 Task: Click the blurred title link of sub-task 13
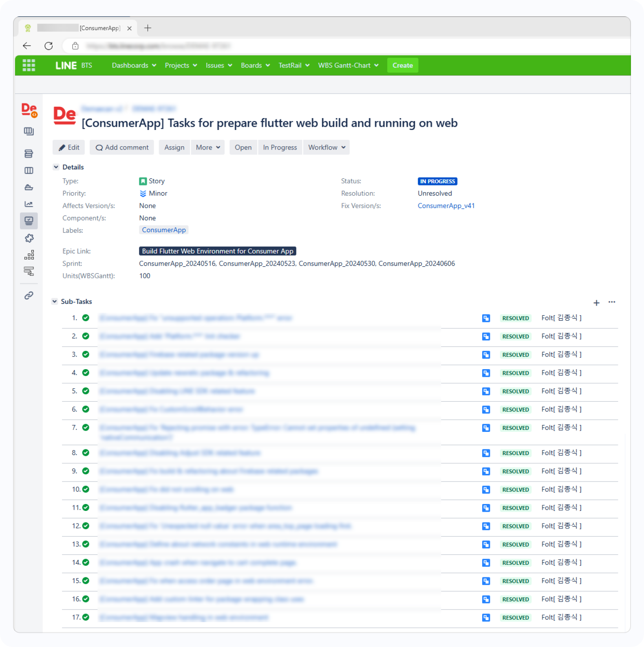(218, 544)
